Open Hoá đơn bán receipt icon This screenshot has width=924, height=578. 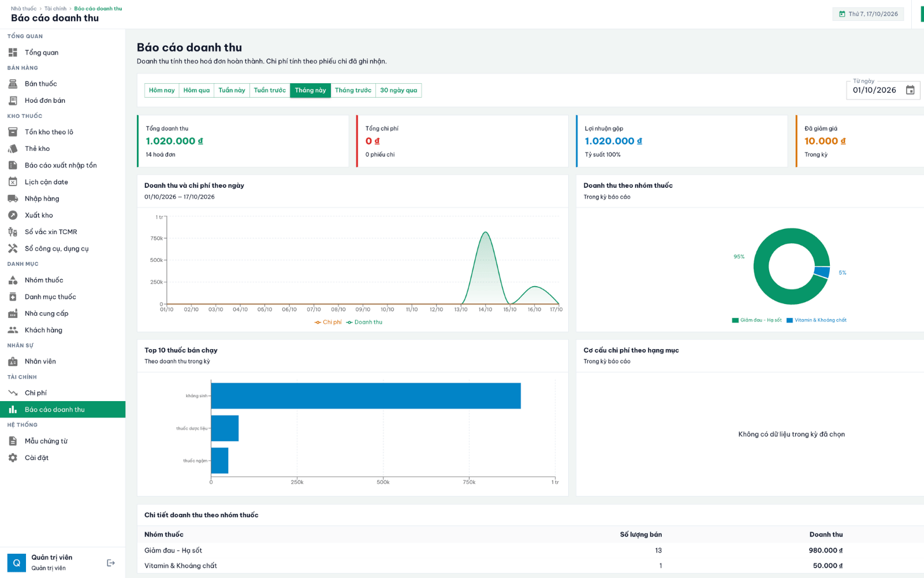[13, 101]
